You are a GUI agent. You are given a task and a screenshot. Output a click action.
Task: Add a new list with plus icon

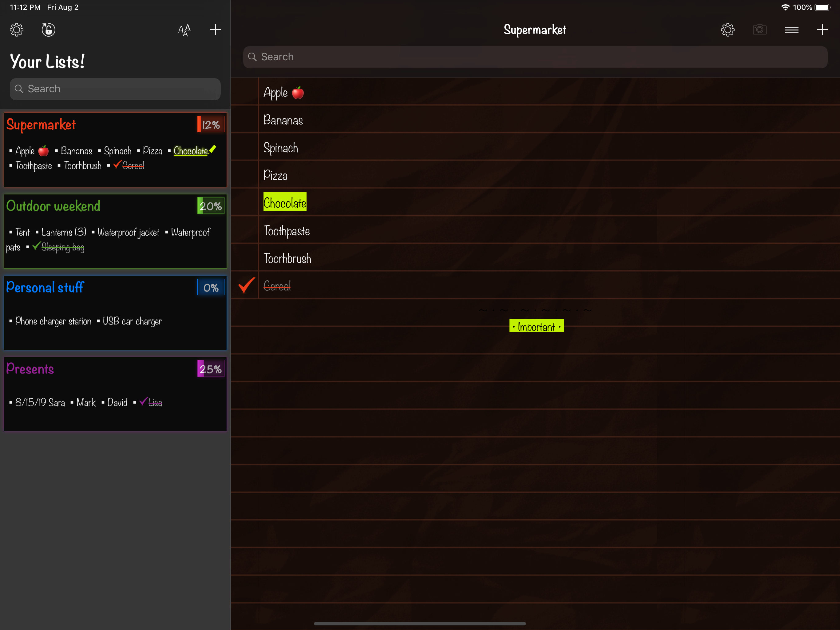pos(215,30)
